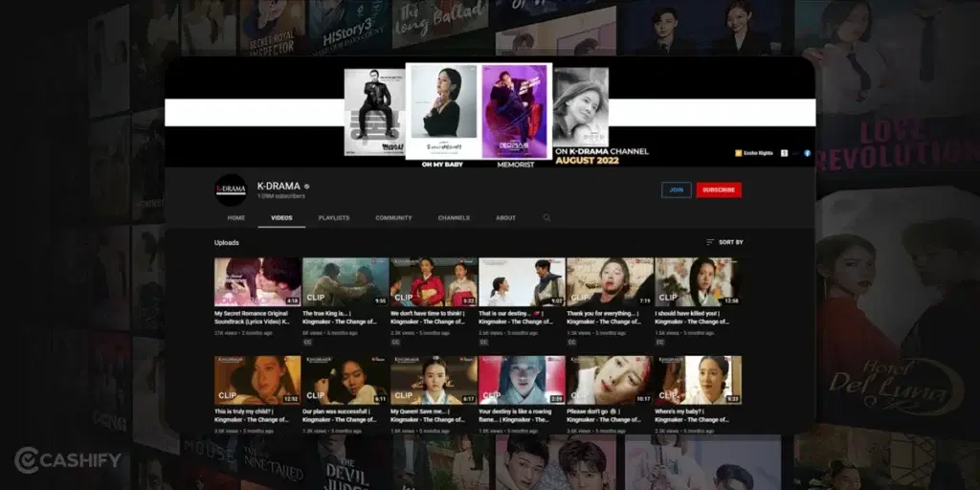This screenshot has width=980, height=490.
Task: Play the 12:52 'This is truly my child' thumbnail
Action: (257, 380)
